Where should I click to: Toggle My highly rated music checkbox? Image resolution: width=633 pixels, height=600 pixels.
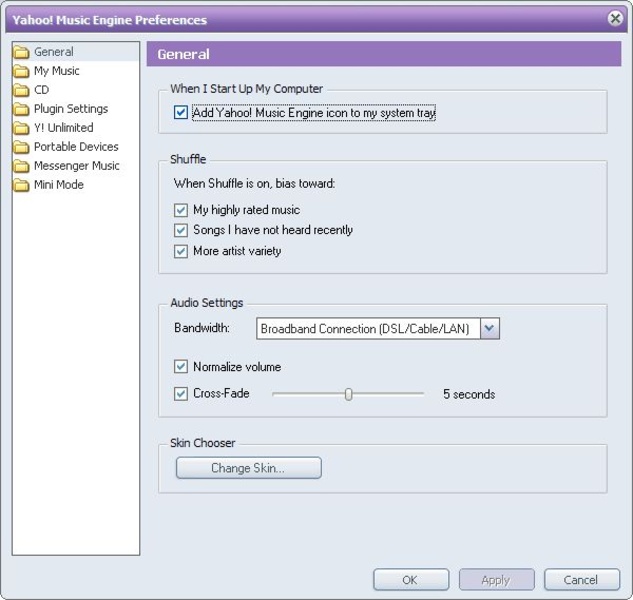click(x=180, y=210)
